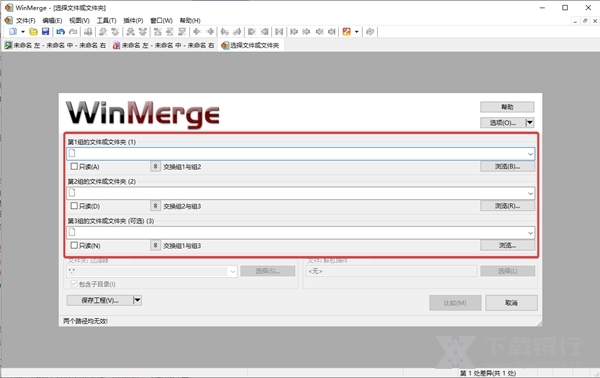Click the Next Conflict toolbar icon

130,32
